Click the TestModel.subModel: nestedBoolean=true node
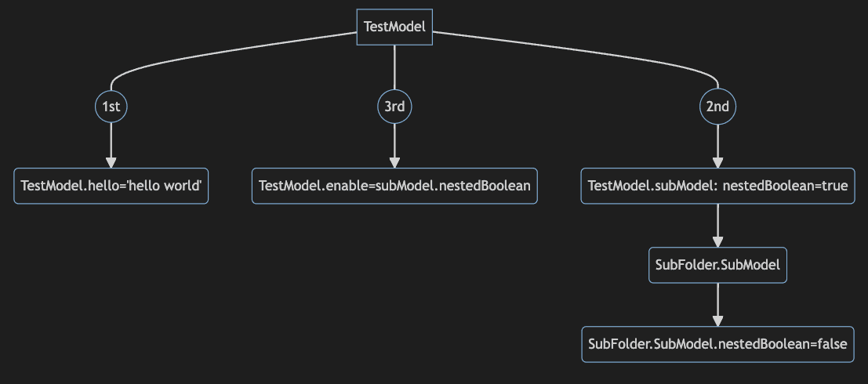This screenshot has height=384, width=868. click(x=717, y=186)
